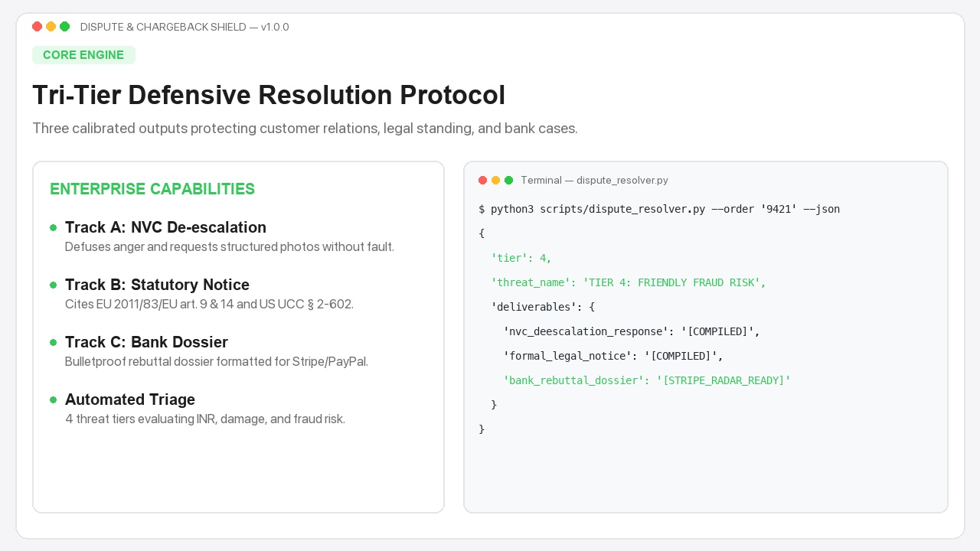980x551 pixels.
Task: Click the Tri-Tier Defensive Resolution Protocol title
Action: pos(269,95)
